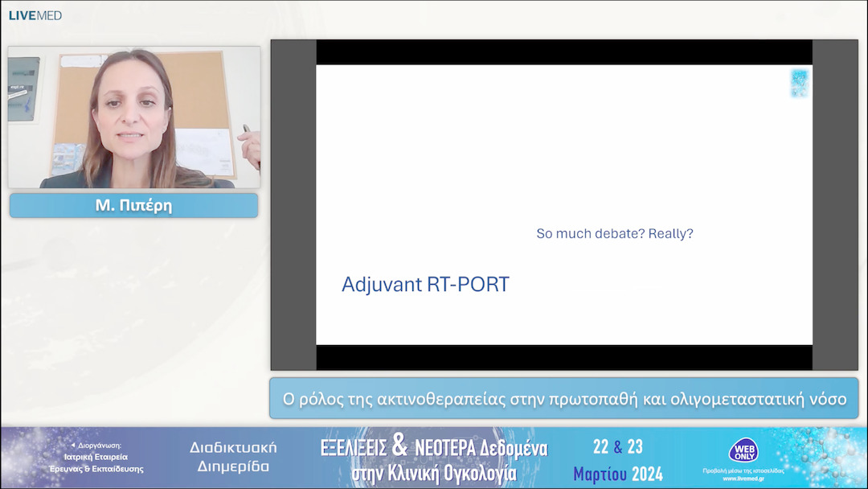Click the www.livemed.gr website link
Screen dimensions: 868x489
tap(743, 479)
